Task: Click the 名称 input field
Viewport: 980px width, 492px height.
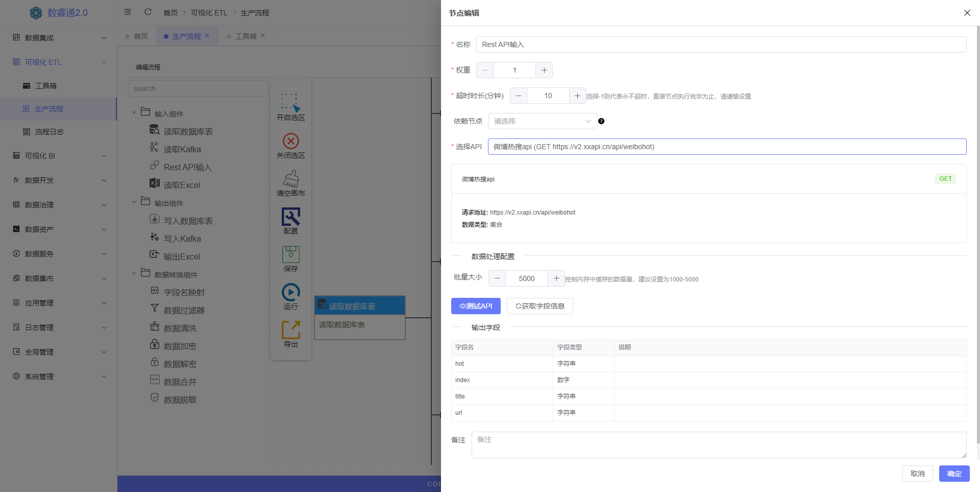Action: click(721, 44)
